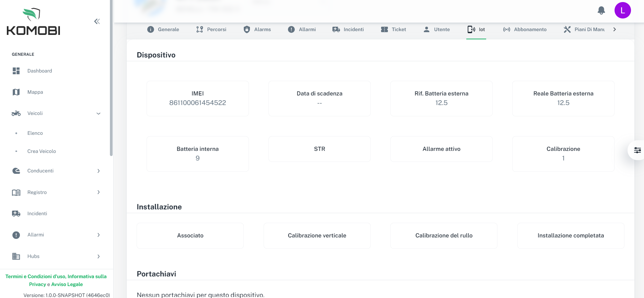This screenshot has height=298, width=644.
Task: Click the notification bell icon
Action: coord(601,10)
